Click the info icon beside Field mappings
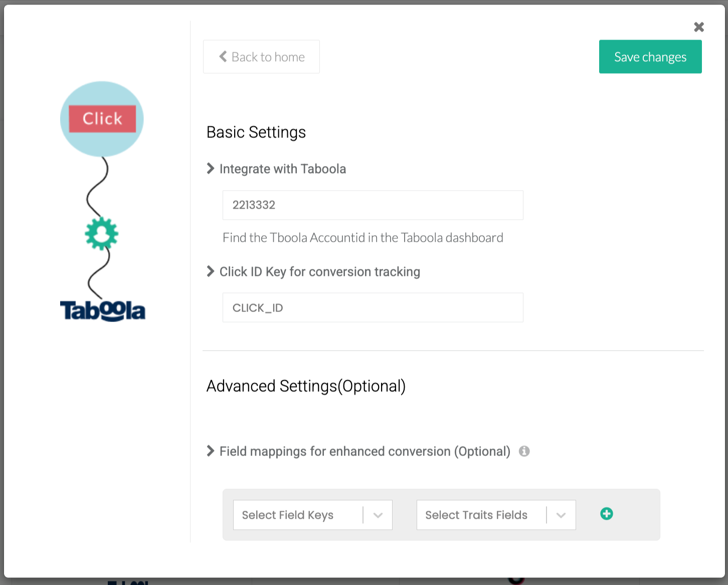Image resolution: width=728 pixels, height=585 pixels. [x=524, y=451]
